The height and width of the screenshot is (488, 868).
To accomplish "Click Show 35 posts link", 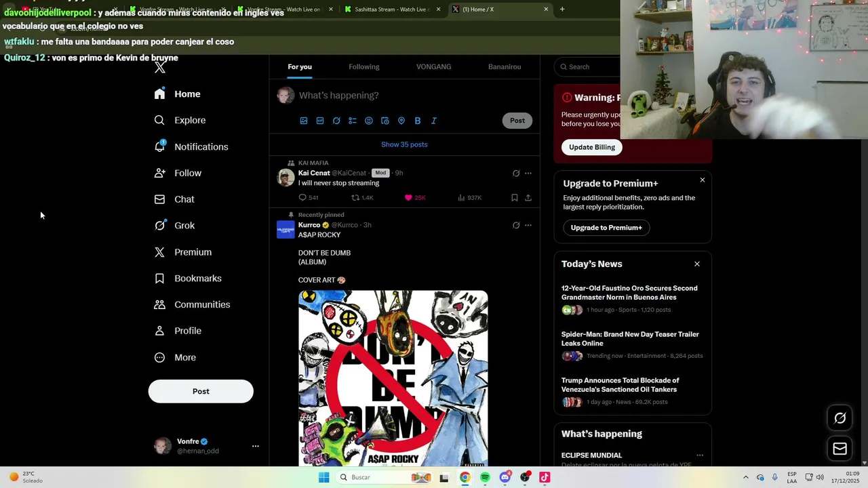I will [x=404, y=144].
